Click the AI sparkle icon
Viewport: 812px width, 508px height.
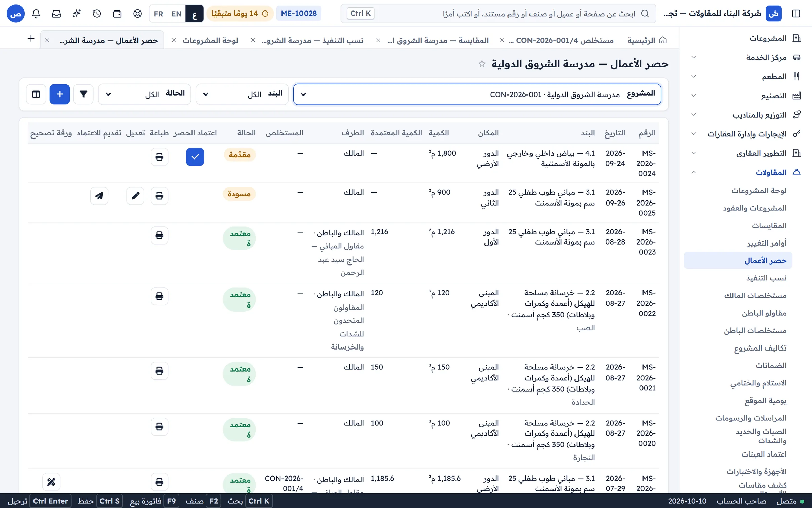(77, 14)
